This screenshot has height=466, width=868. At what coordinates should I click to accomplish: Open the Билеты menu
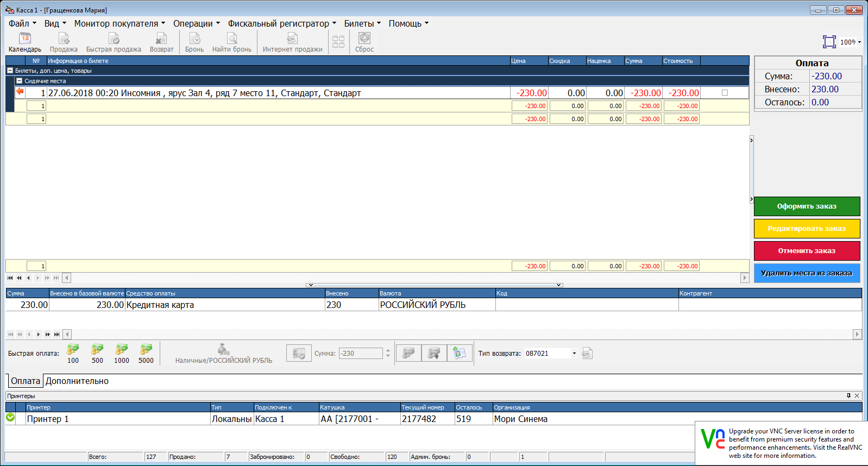coord(362,23)
